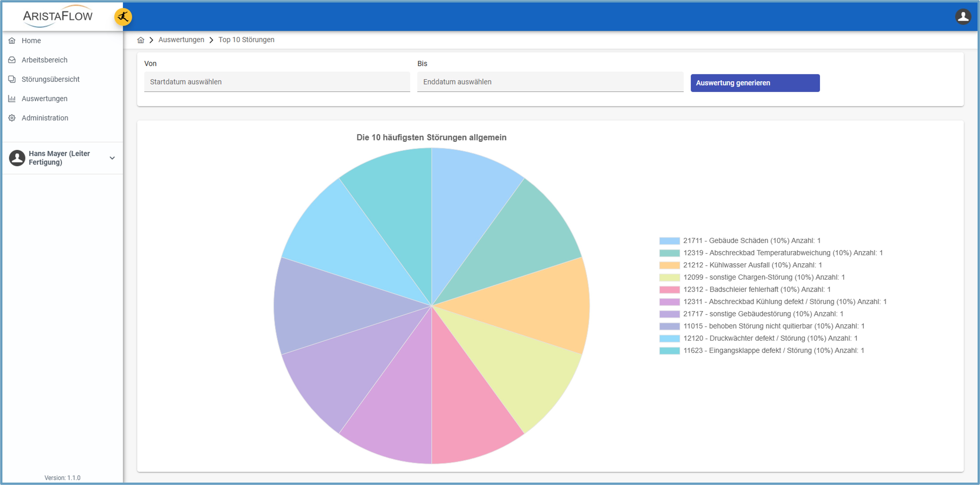Go to Auswertungen via the breadcrumb link
Viewport: 980px width, 485px height.
(181, 40)
